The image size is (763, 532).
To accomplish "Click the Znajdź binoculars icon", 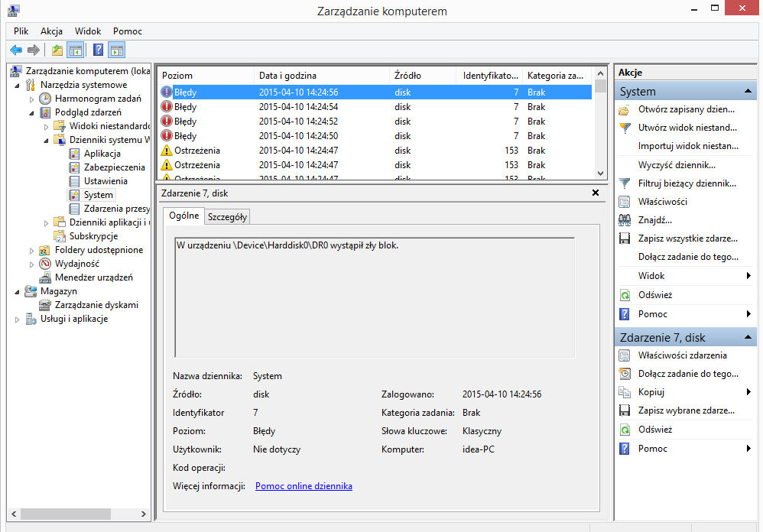I will click(625, 220).
